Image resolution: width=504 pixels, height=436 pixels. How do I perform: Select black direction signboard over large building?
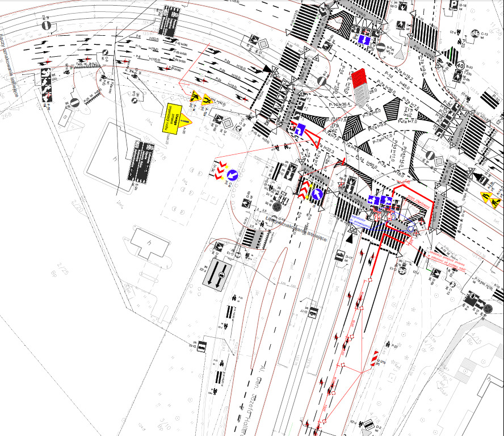point(138,162)
